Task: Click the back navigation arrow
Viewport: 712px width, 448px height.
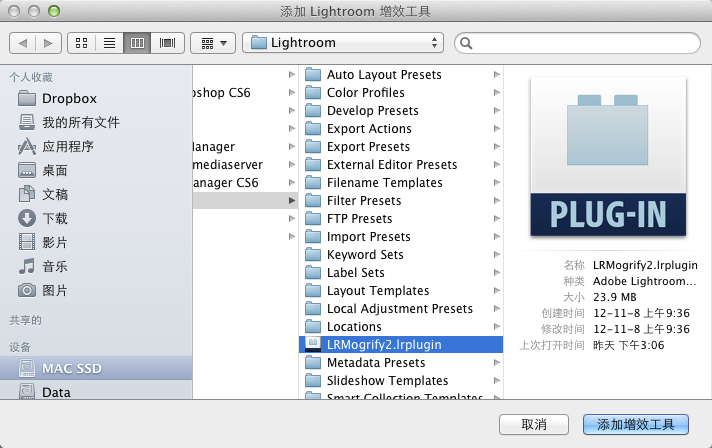Action: tap(24, 43)
